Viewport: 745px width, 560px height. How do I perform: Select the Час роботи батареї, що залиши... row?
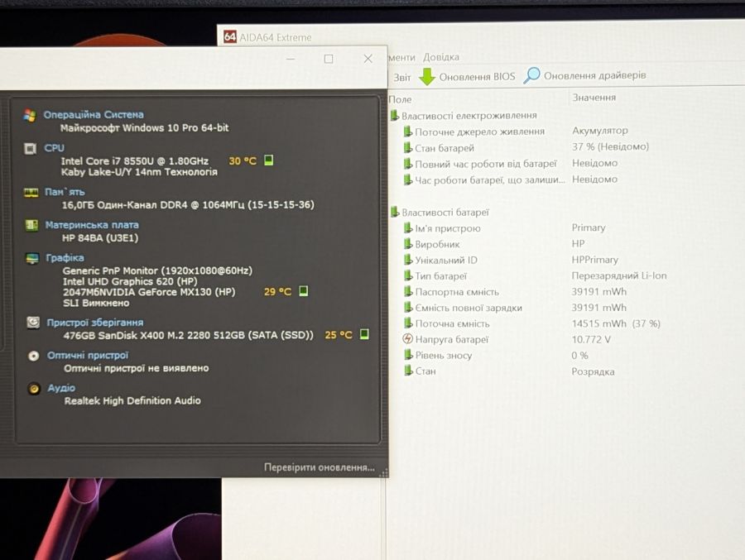pos(511,179)
